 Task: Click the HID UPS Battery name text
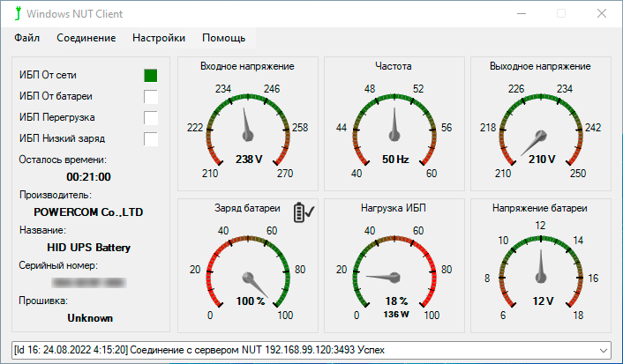tap(88, 248)
